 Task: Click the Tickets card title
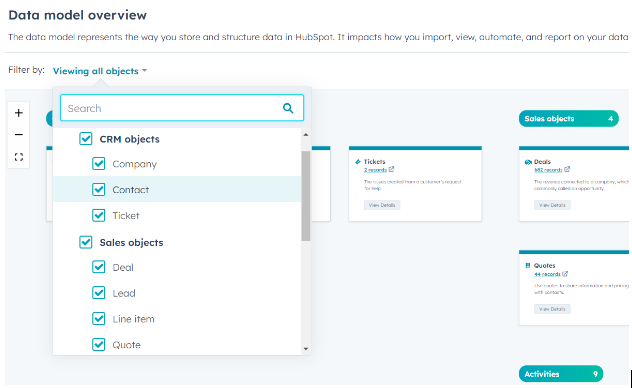[x=374, y=162]
